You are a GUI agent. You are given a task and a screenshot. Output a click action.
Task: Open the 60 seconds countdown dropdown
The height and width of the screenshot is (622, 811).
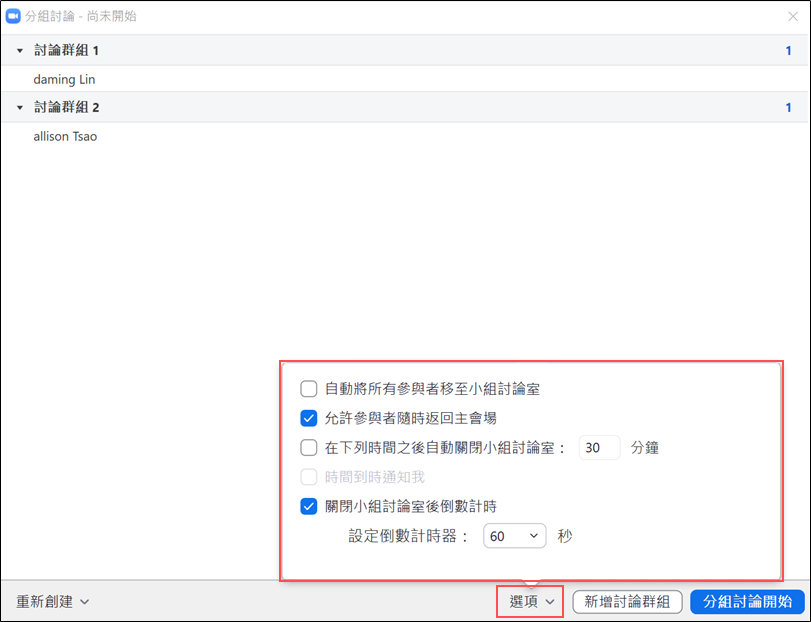(514, 536)
